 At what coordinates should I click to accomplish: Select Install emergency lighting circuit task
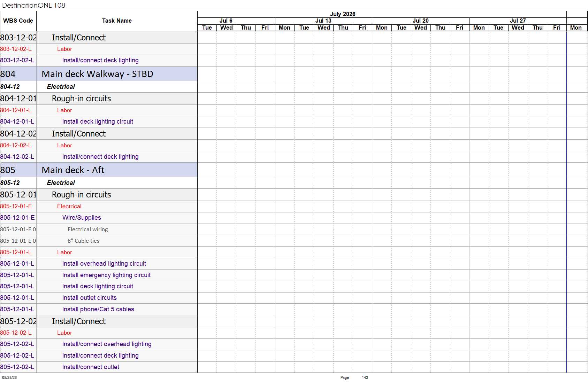coord(106,275)
